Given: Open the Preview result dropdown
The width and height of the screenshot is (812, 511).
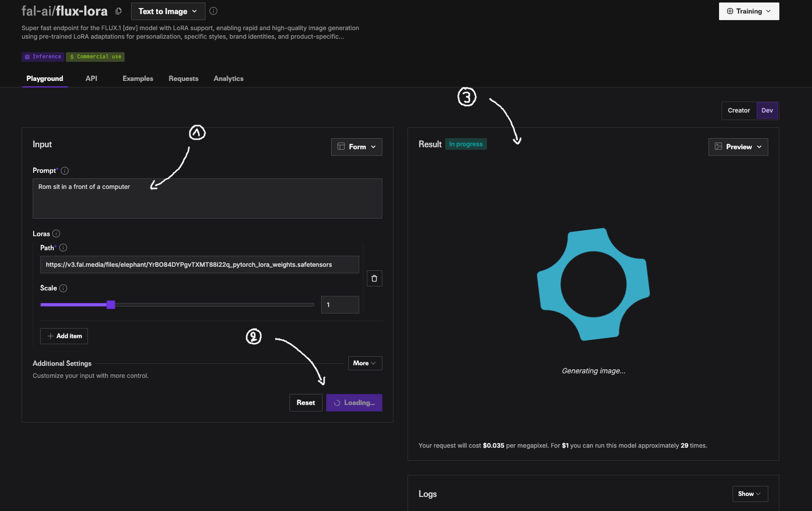Looking at the screenshot, I should [738, 147].
